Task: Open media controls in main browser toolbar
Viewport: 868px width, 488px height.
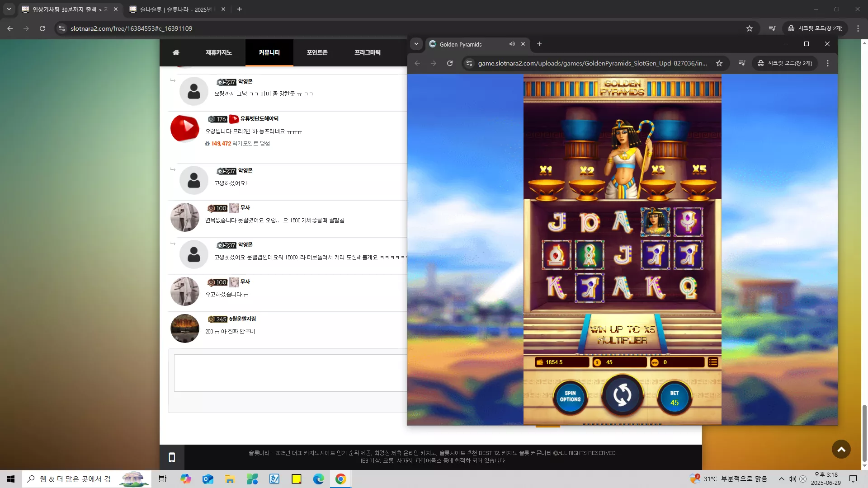Action: point(772,28)
